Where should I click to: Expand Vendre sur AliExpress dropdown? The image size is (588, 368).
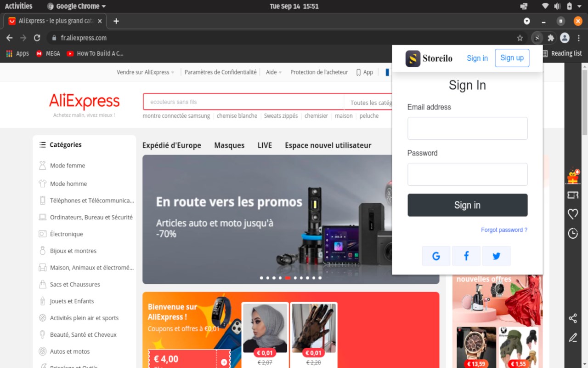pos(145,72)
